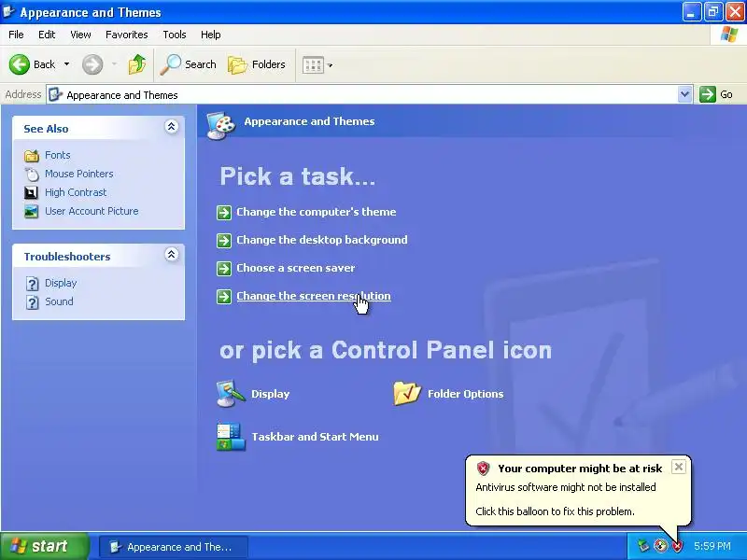Click Change the desktop background
This screenshot has width=747, height=560.
click(322, 240)
